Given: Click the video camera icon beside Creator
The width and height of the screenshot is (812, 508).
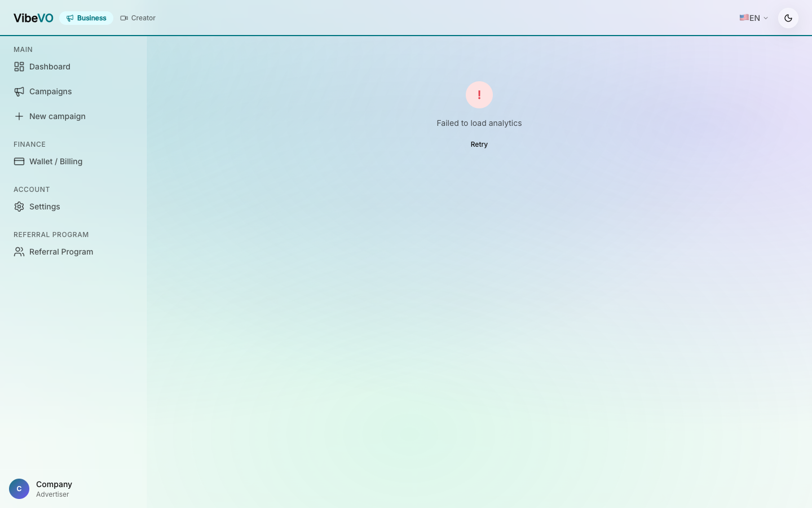Looking at the screenshot, I should click(x=124, y=18).
